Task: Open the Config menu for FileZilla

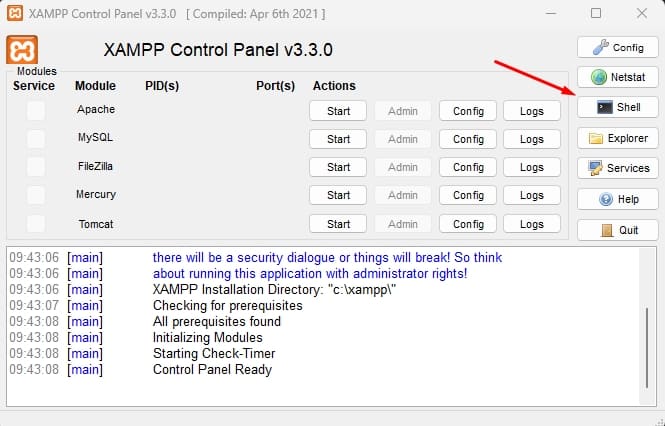Action: [x=468, y=167]
